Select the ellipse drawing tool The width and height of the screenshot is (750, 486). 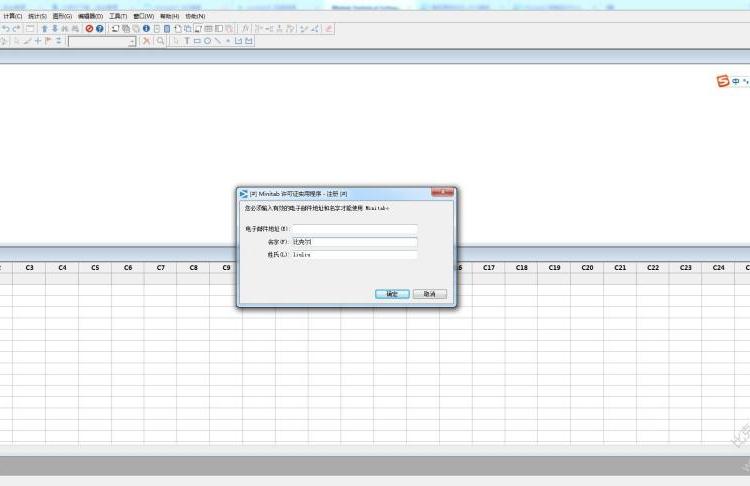(x=208, y=41)
